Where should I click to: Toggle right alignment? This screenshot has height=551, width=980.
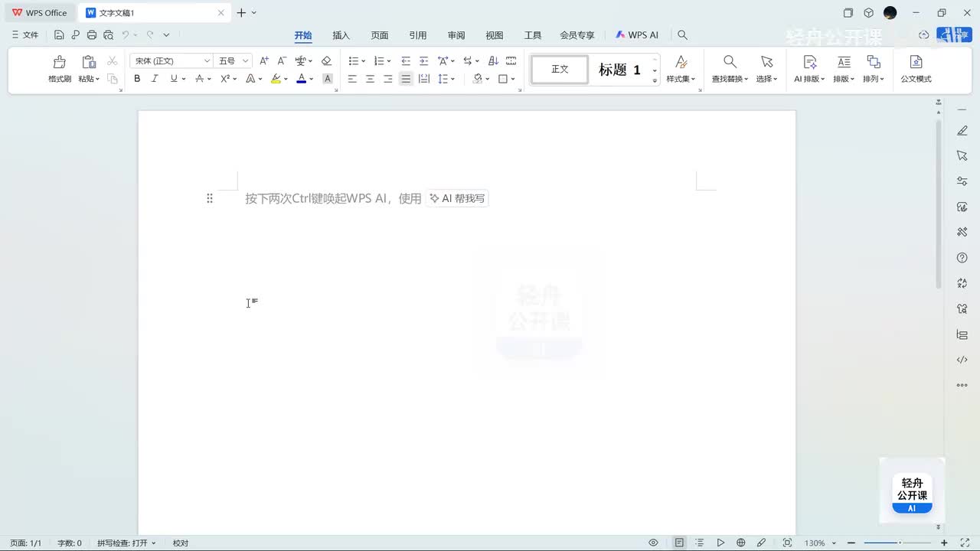click(x=387, y=79)
